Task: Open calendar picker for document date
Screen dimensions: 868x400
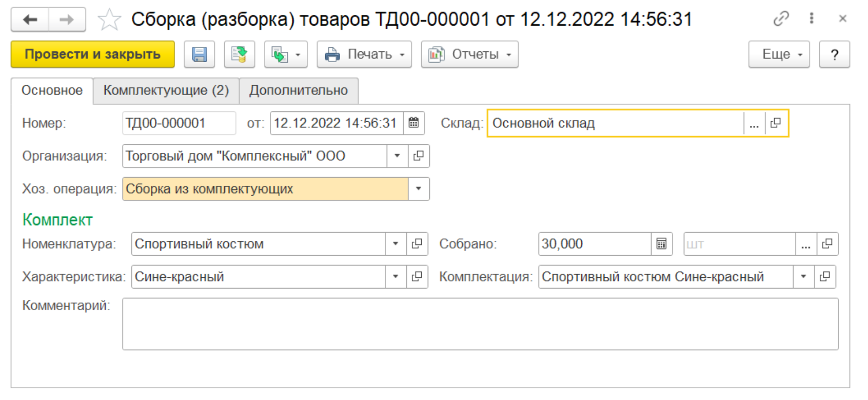Action: tap(413, 123)
